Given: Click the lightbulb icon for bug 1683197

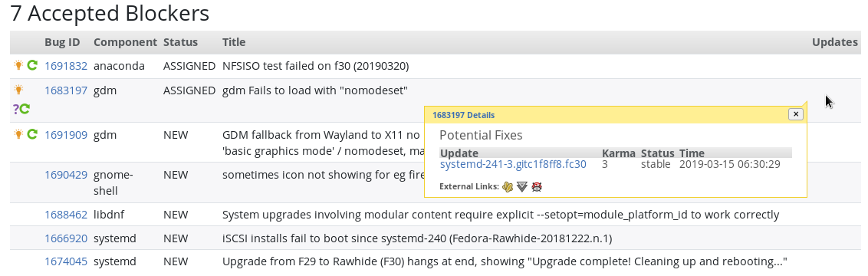Looking at the screenshot, I should (x=18, y=90).
